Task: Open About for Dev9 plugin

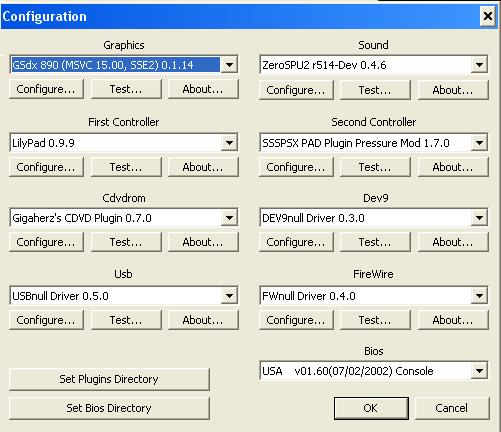Action: pos(453,242)
